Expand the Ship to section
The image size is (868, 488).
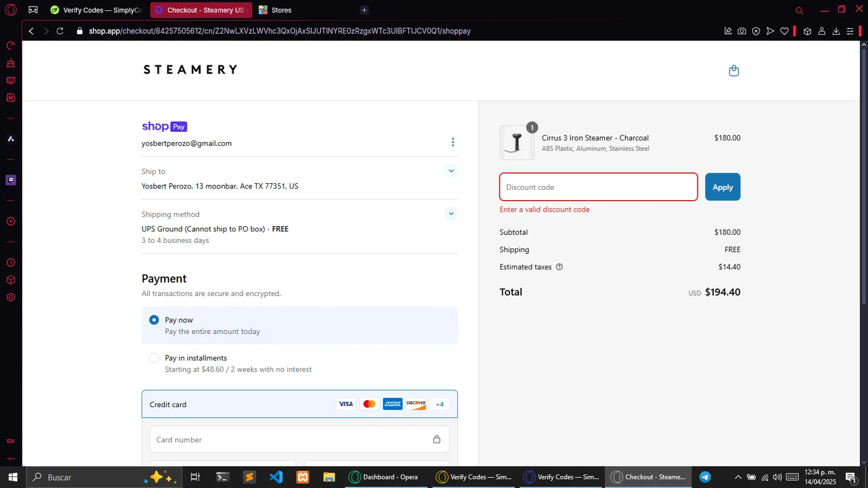(451, 171)
